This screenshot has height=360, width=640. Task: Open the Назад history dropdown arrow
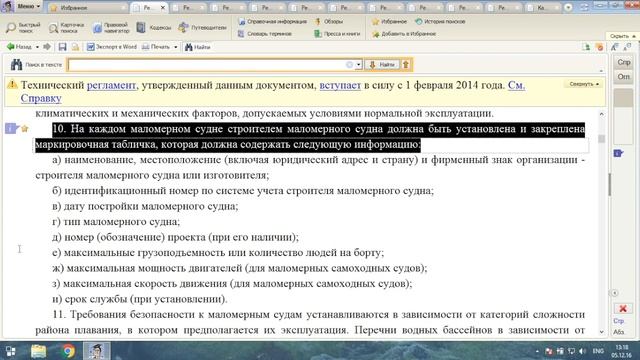[37, 47]
